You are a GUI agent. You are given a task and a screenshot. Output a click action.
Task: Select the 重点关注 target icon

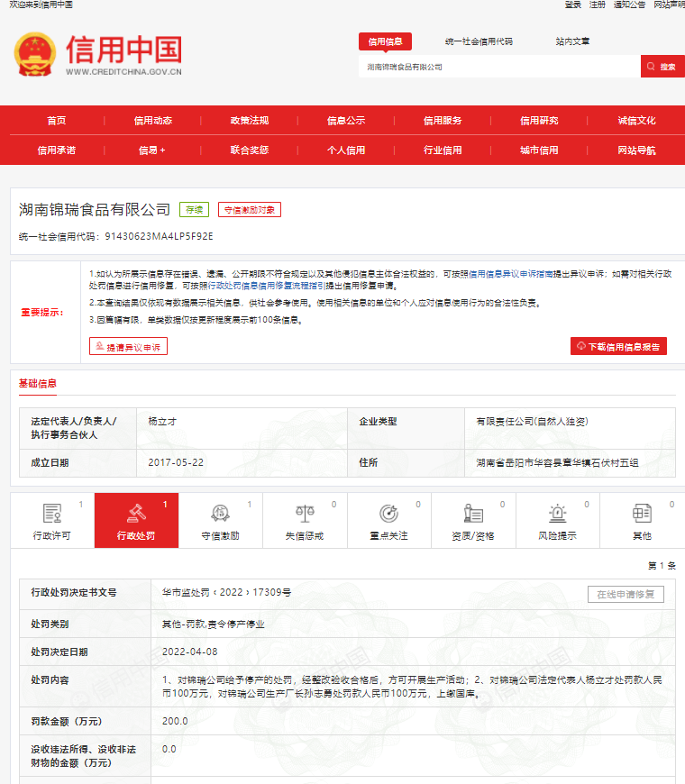tap(388, 513)
